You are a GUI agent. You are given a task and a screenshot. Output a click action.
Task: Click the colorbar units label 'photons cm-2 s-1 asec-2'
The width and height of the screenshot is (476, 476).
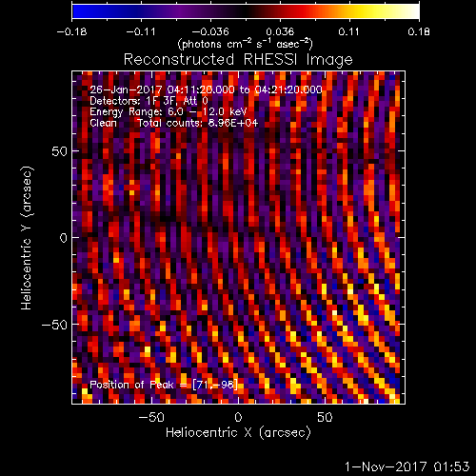(245, 44)
